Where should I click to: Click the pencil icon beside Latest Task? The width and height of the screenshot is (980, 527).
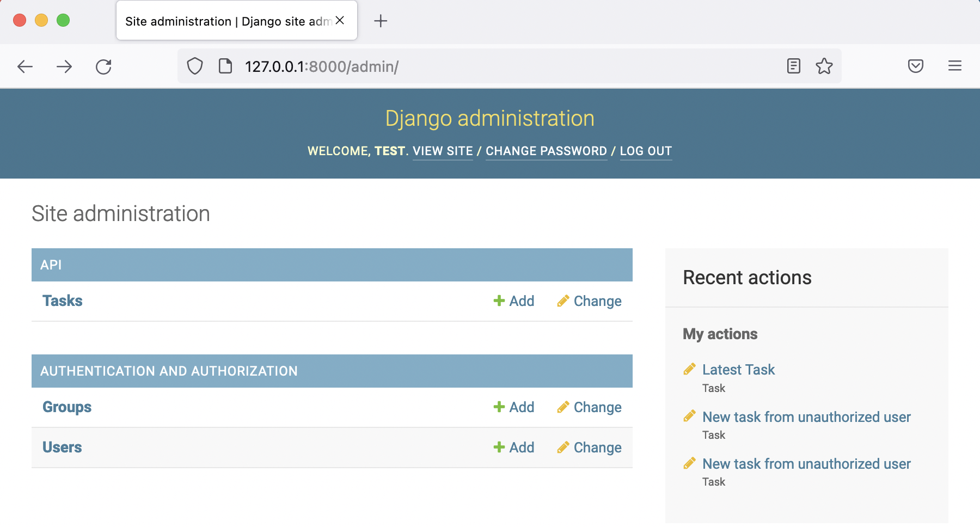[x=689, y=370]
